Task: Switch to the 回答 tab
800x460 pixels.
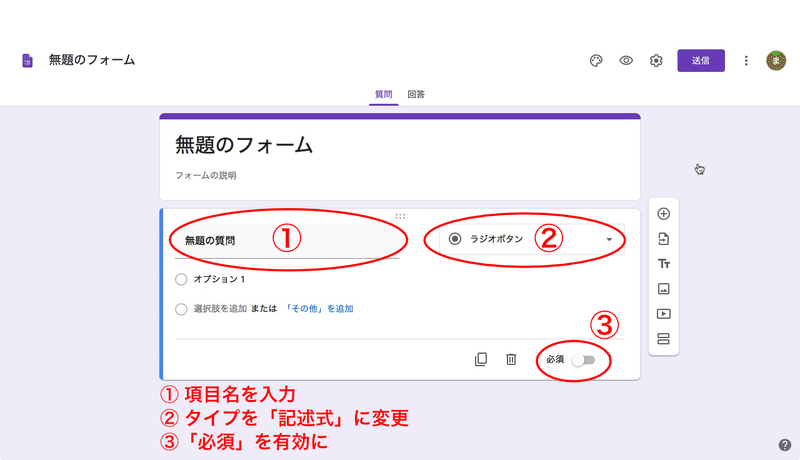Action: [x=416, y=94]
